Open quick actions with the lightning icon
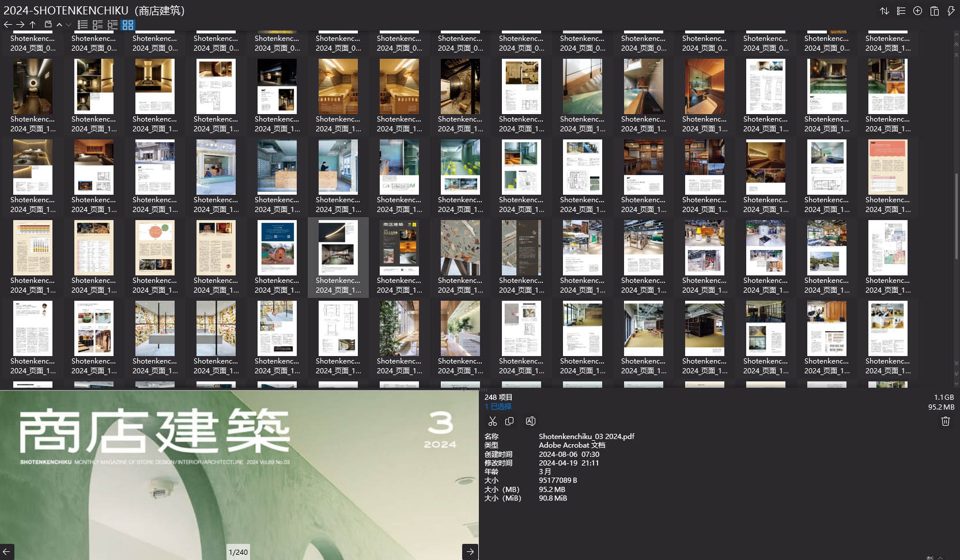This screenshot has width=960, height=560. click(x=951, y=10)
